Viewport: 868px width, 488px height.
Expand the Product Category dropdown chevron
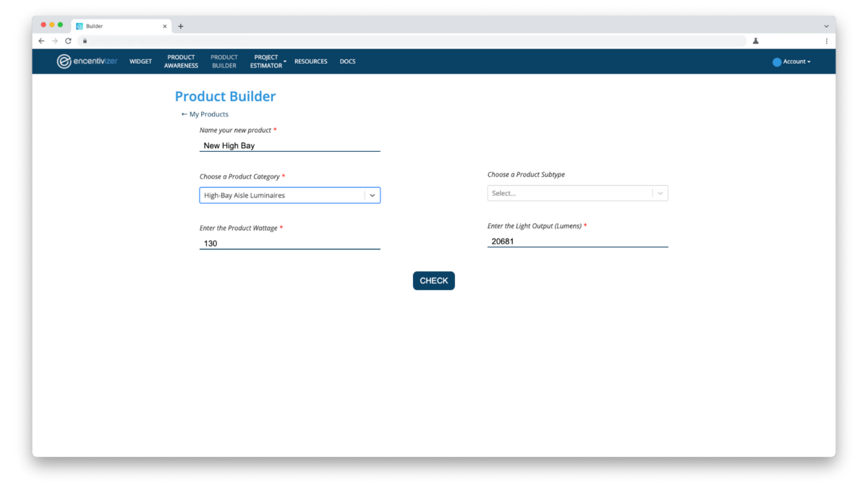(373, 195)
